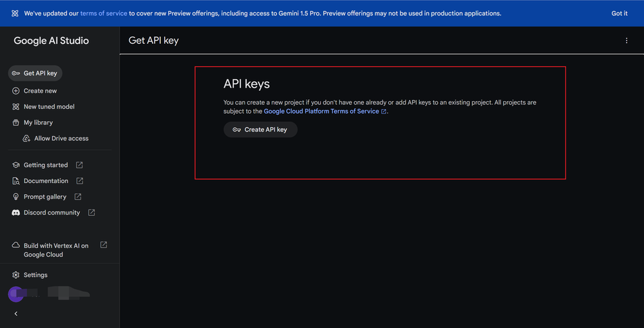Click the key icon beside Get API key
Screen dimensions: 644x328
(16, 73)
